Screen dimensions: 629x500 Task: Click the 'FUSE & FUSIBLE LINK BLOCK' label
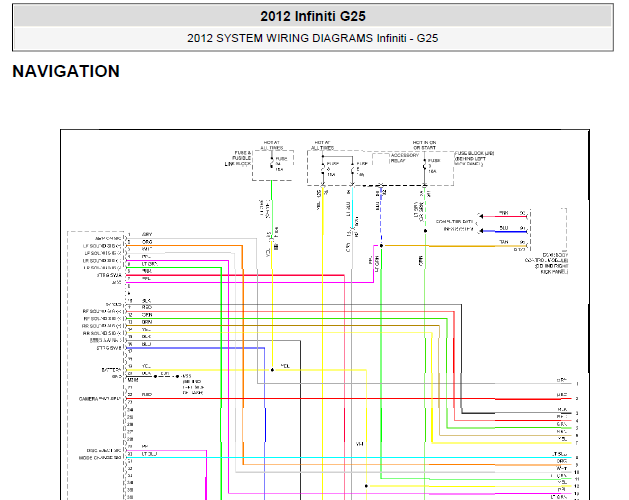[238, 158]
